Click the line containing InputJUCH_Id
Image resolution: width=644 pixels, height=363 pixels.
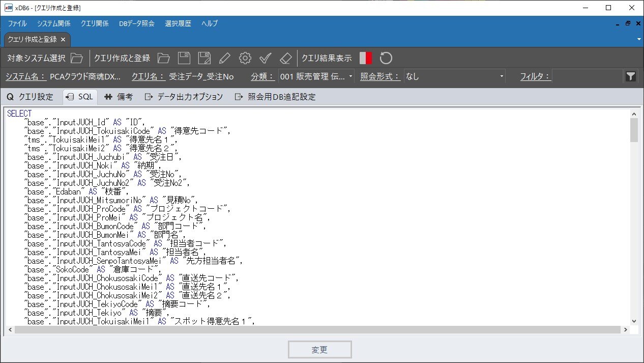[85, 122]
